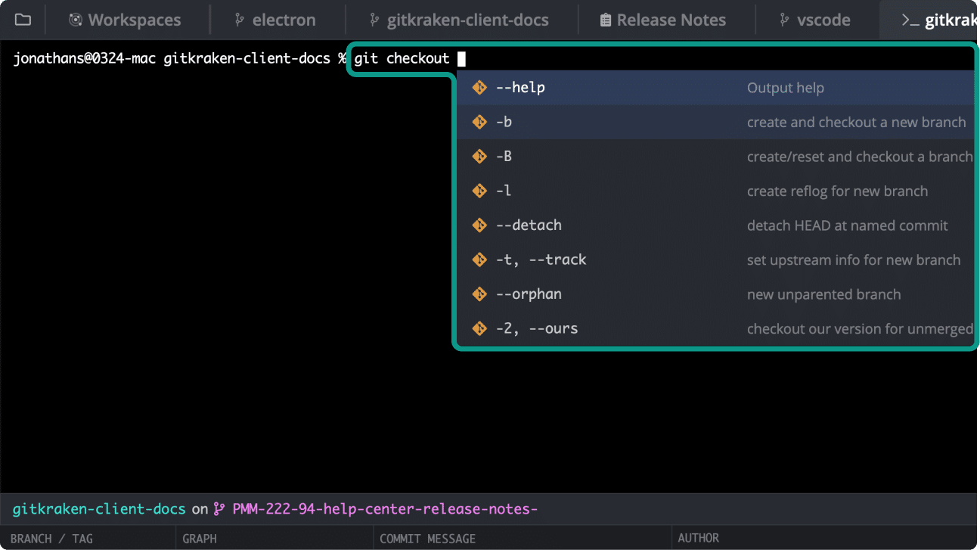Click 'create and checkout a new branch' description
This screenshot has width=980, height=550.
tap(856, 123)
